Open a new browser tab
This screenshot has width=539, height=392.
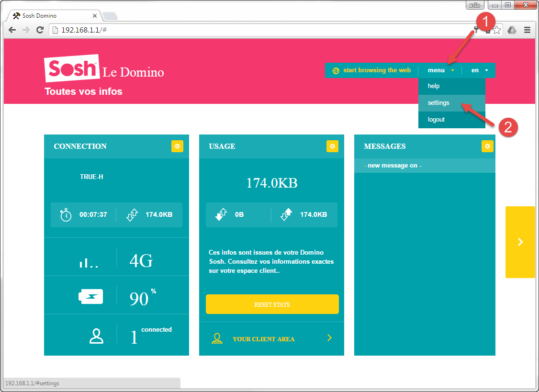(110, 16)
